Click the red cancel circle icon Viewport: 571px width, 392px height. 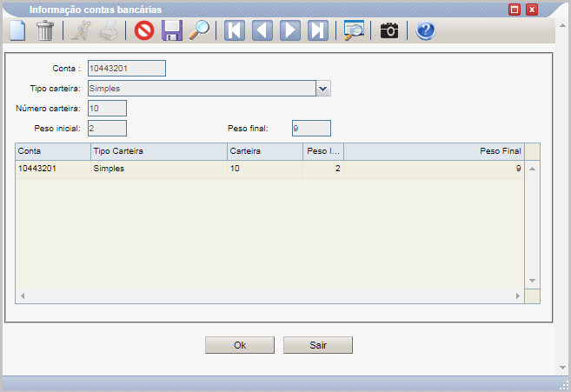144,30
